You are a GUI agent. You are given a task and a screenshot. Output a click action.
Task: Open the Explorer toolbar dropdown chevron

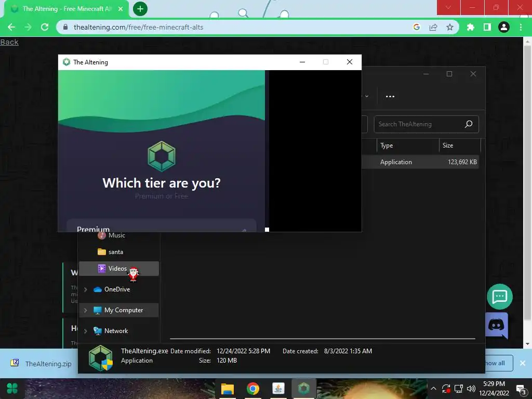click(x=367, y=96)
